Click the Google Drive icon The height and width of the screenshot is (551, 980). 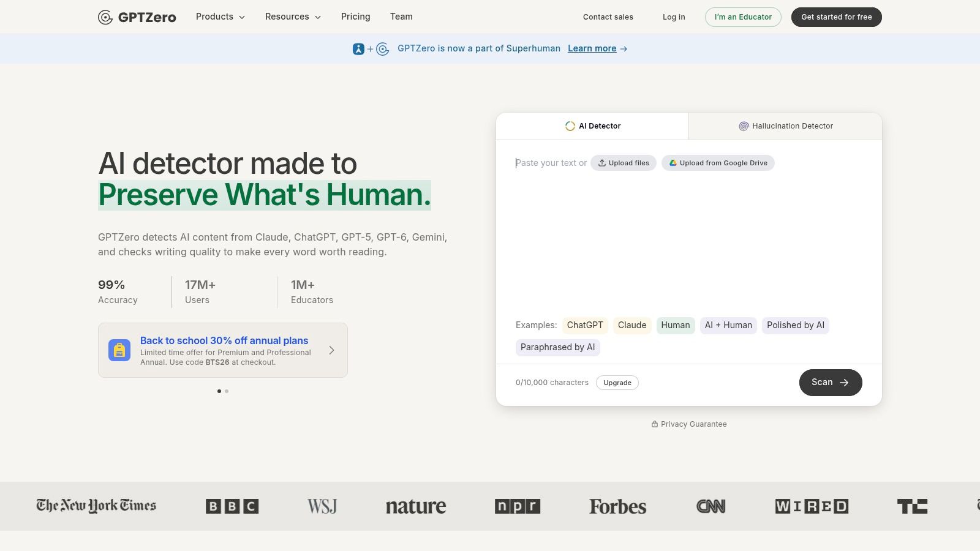click(x=673, y=163)
